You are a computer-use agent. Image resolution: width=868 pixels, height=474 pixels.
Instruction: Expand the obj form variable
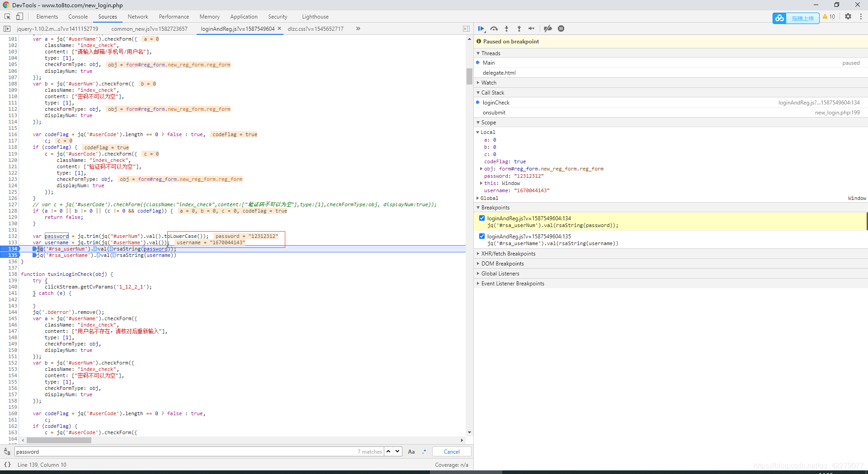(x=481, y=169)
